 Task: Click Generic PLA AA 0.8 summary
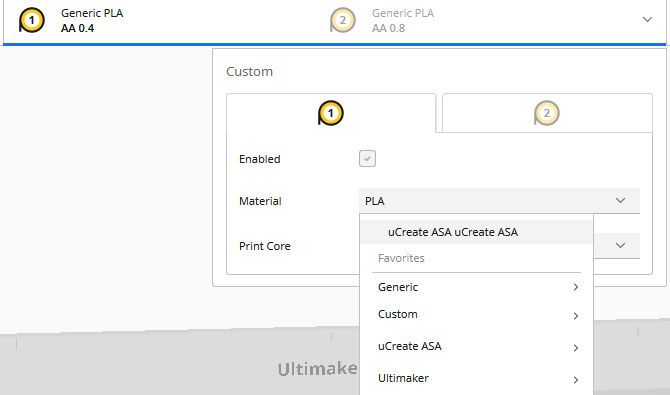(403, 21)
